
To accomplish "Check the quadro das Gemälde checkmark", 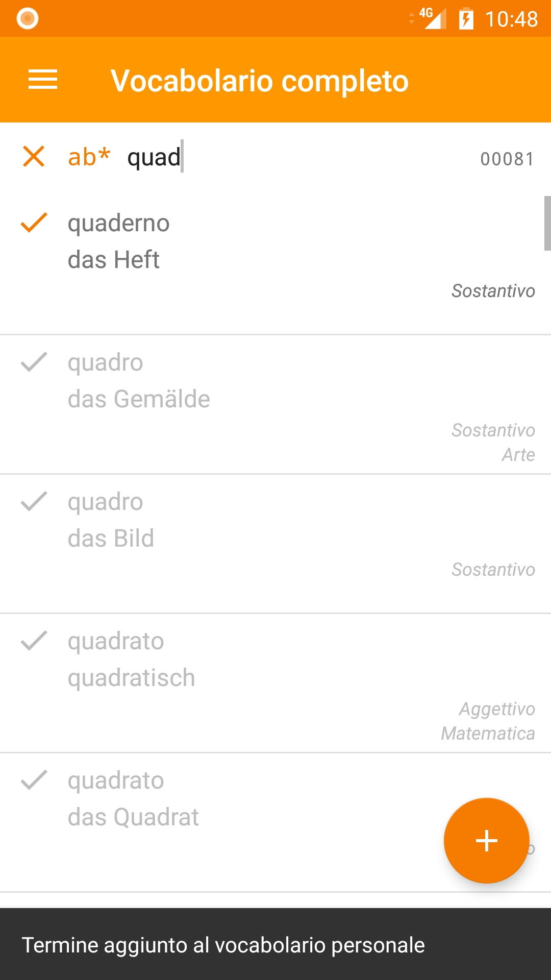I will point(34,362).
